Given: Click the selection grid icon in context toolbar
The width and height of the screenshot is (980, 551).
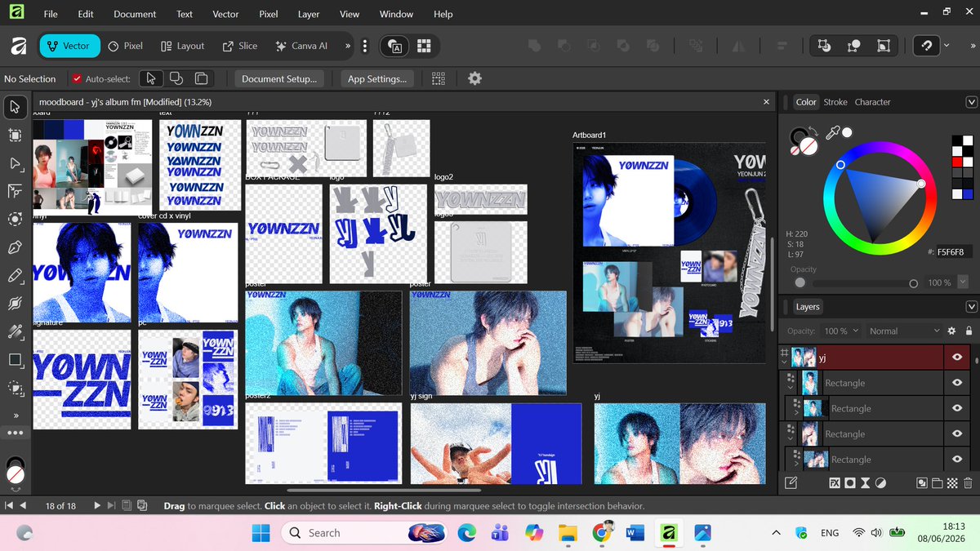Looking at the screenshot, I should 439,79.
